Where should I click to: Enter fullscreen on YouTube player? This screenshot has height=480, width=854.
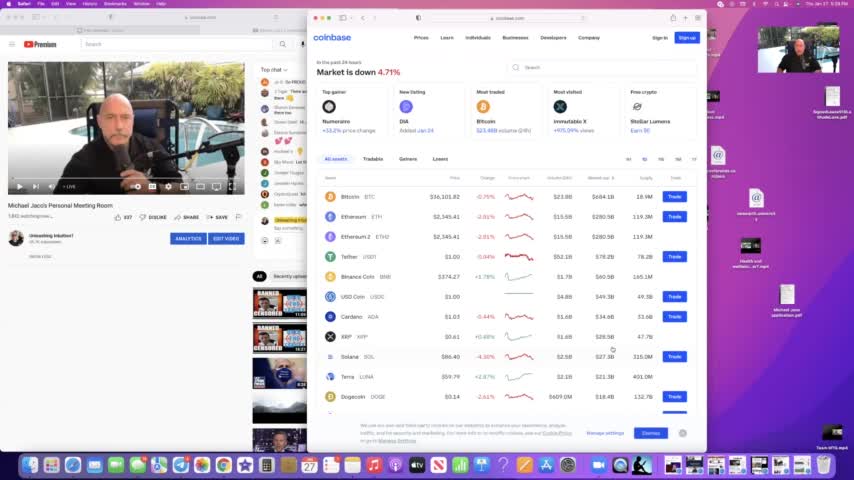pos(232,186)
